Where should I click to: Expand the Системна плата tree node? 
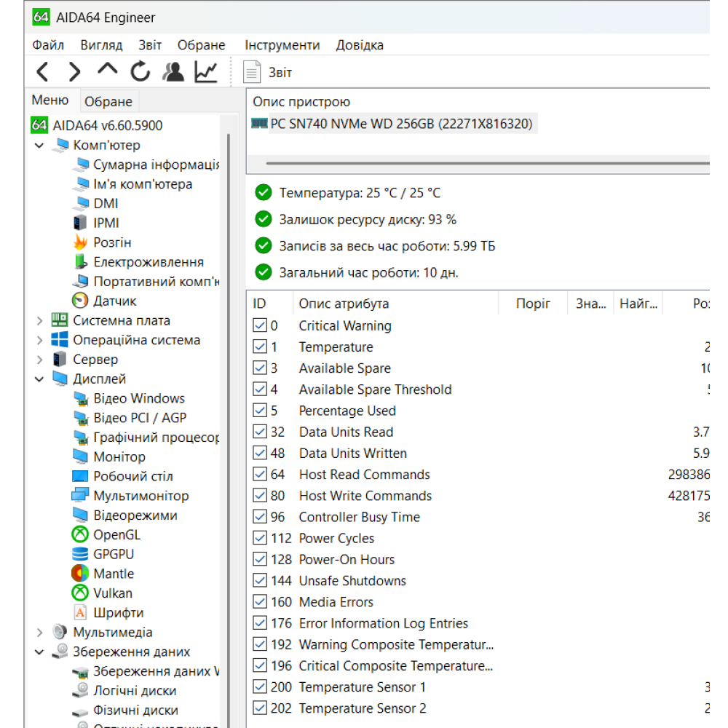[x=39, y=320]
